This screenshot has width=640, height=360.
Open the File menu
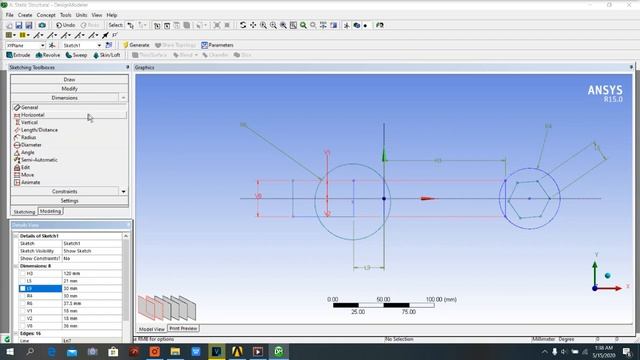9,15
